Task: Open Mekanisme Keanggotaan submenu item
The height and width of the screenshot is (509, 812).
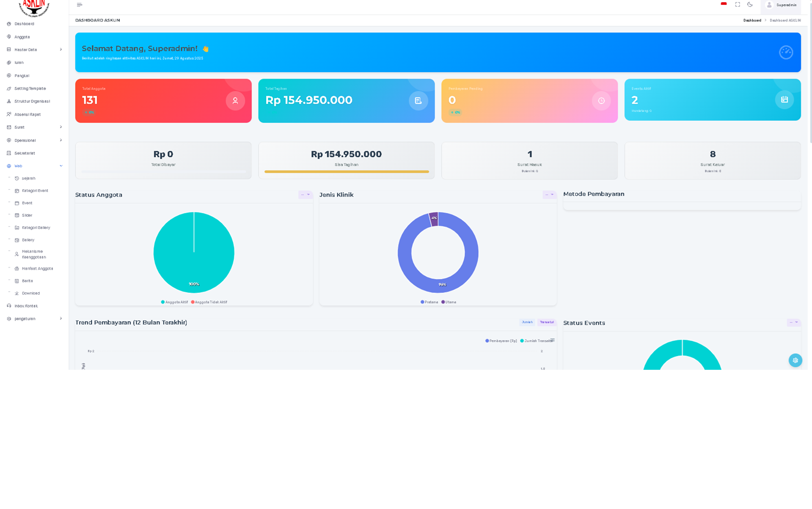Action: 34,254
